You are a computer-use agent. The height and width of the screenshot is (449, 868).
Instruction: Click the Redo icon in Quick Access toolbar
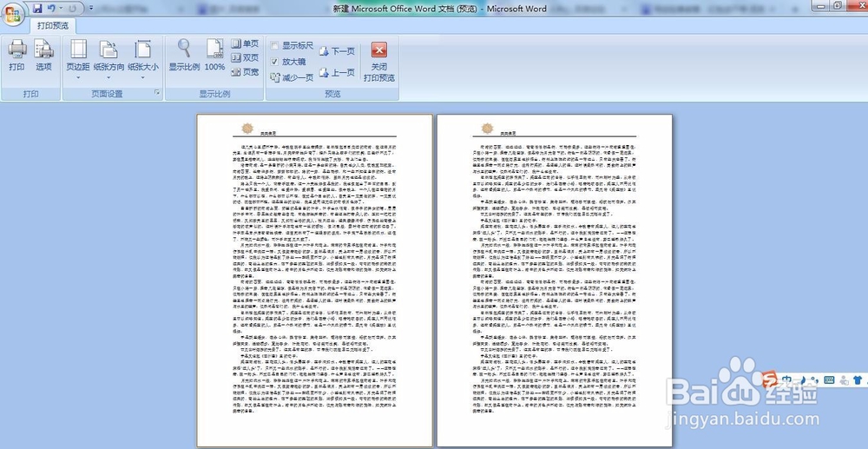tap(73, 9)
